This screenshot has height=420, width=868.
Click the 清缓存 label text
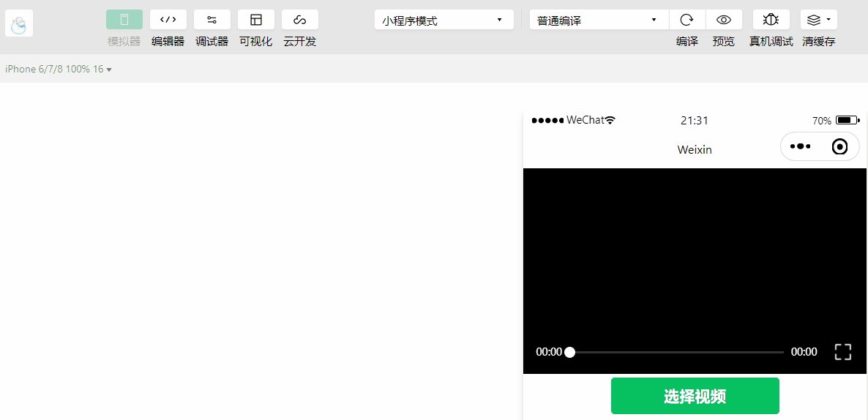click(x=819, y=42)
